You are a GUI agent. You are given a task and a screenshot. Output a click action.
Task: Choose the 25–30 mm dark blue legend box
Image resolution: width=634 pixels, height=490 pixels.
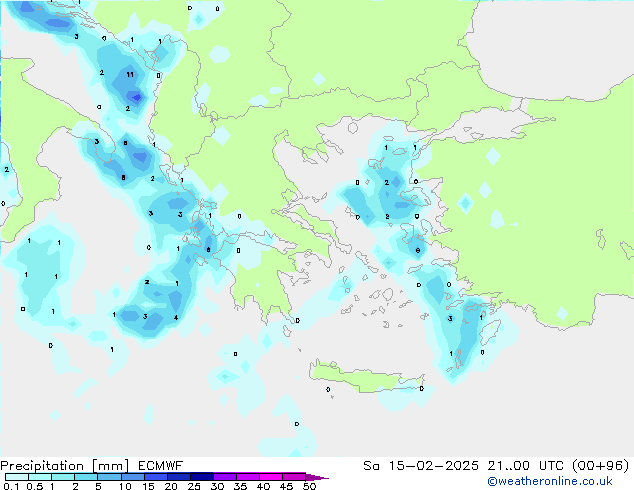pos(202,477)
